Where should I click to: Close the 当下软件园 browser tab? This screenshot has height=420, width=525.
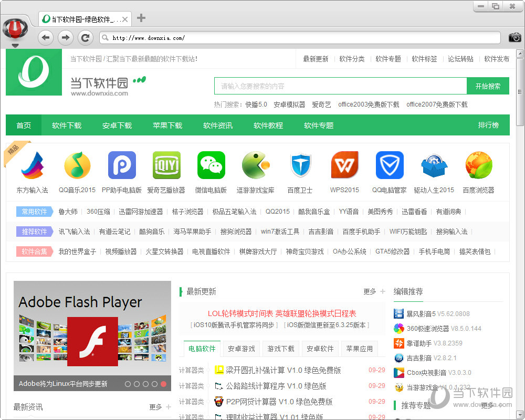click(x=125, y=19)
